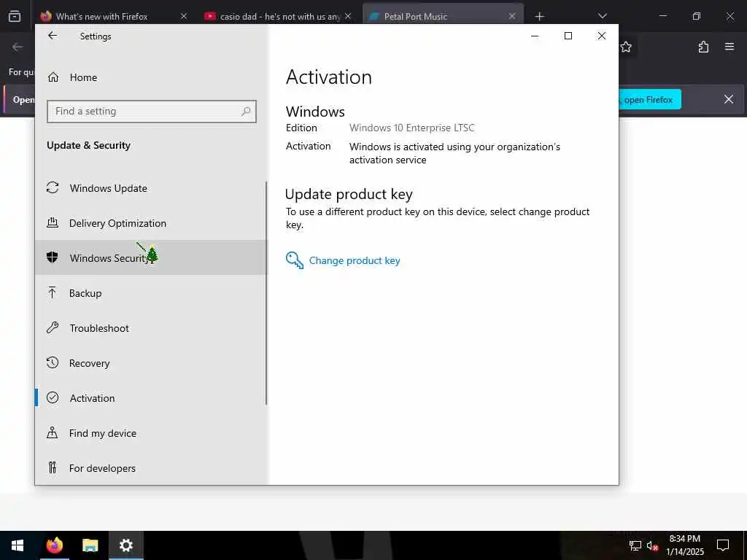The width and height of the screenshot is (747, 560).
Task: Click the muted volume tray icon
Action: point(652,545)
